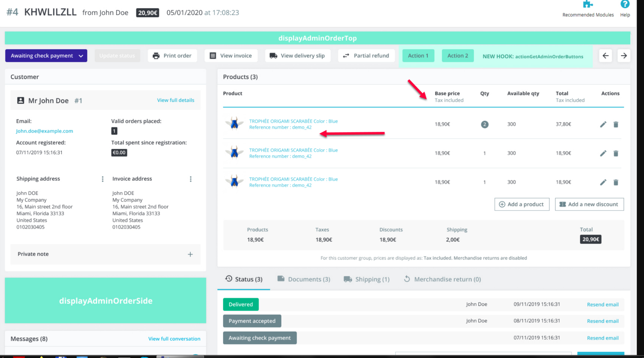The image size is (644, 358).
Task: Open the Merchandise return (0) tab
Action: coord(442,279)
